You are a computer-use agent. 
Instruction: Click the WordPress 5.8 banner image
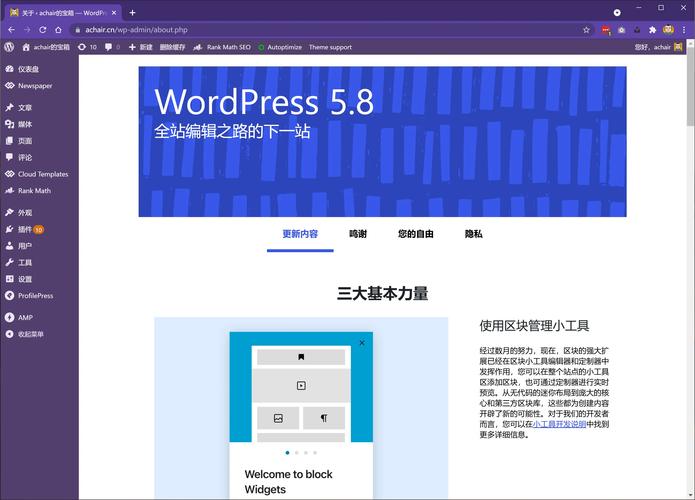(383, 142)
